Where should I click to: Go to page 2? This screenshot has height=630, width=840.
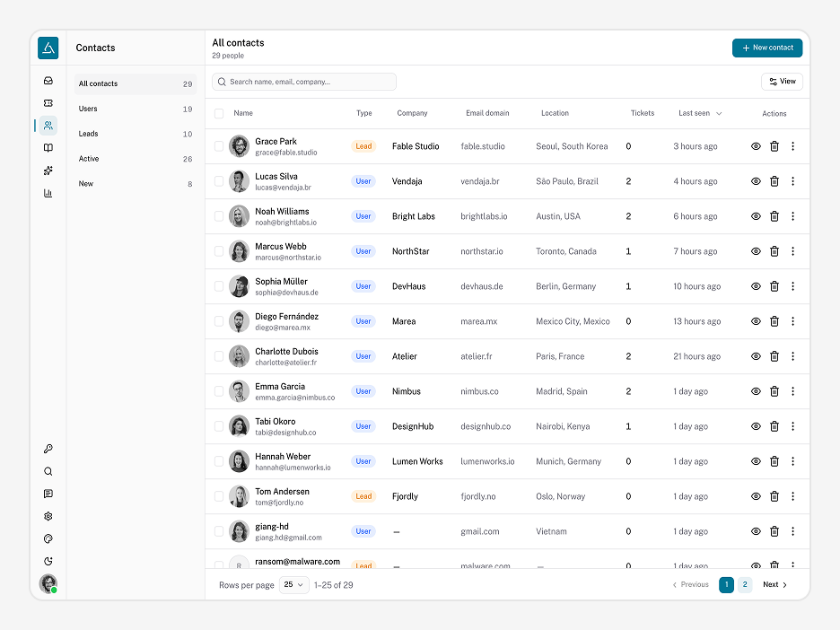745,584
